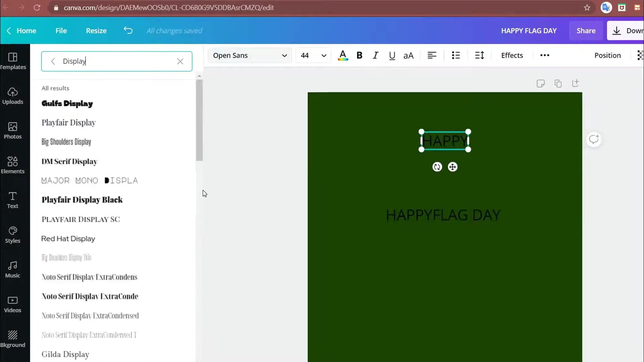Duplicate the page using the copy icon

click(x=558, y=83)
